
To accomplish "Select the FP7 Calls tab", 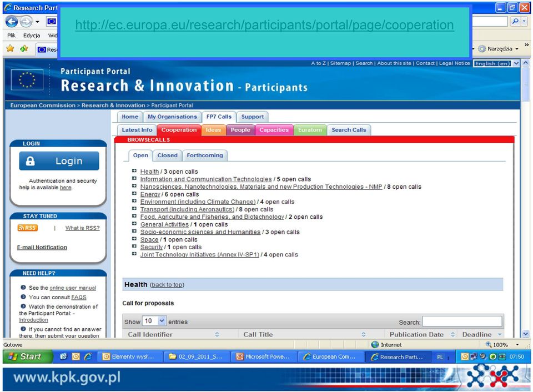I will pos(219,117).
